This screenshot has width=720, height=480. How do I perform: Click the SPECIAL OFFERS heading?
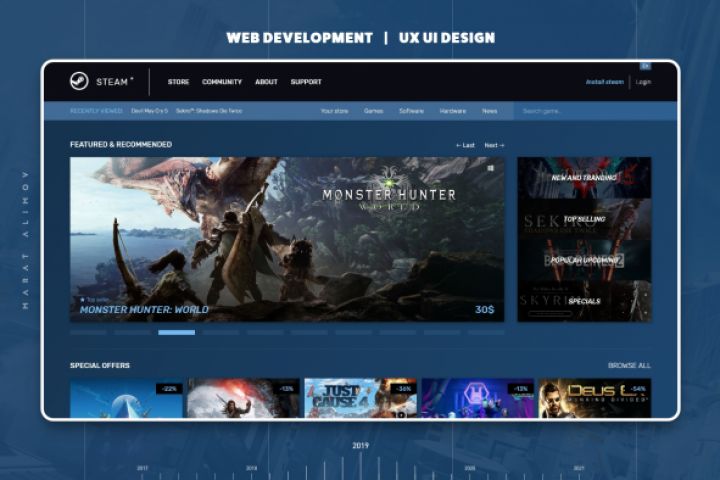click(x=100, y=365)
